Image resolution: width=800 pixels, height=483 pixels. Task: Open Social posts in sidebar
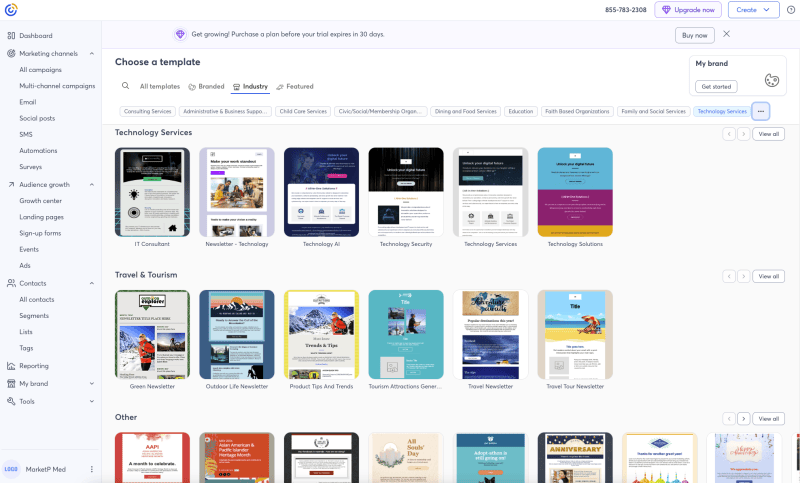37,118
